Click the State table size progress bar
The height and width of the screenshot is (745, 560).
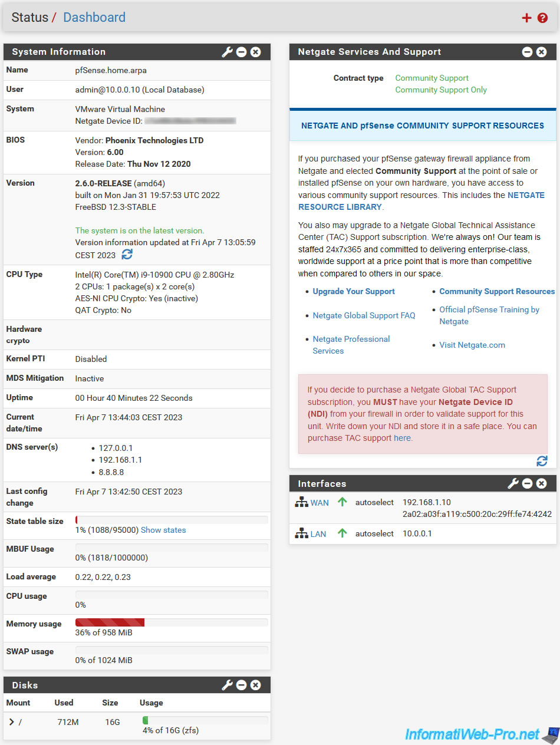pos(172,520)
